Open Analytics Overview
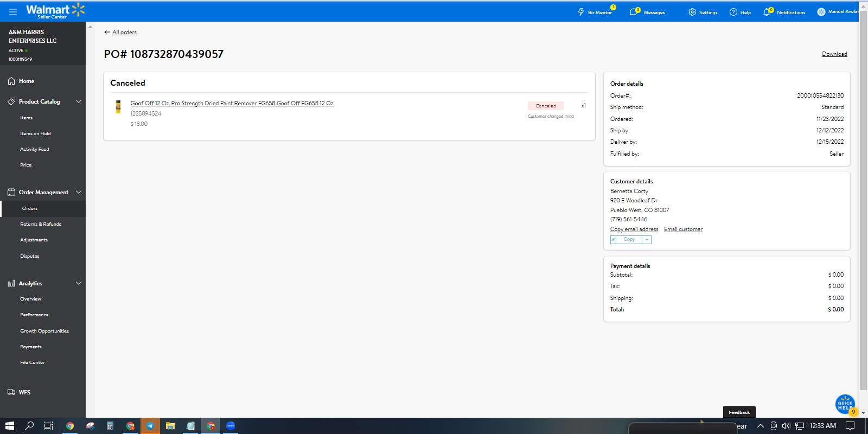The image size is (868, 434). (30, 299)
